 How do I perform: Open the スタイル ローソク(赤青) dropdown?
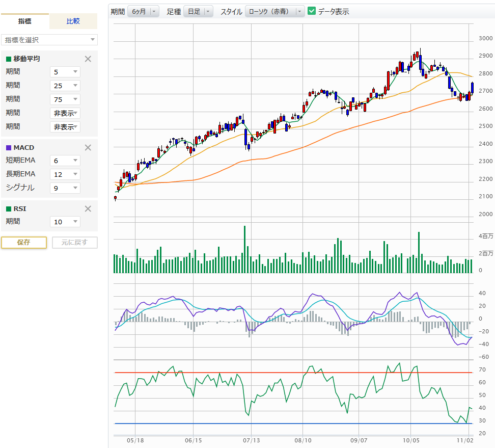[x=274, y=11]
